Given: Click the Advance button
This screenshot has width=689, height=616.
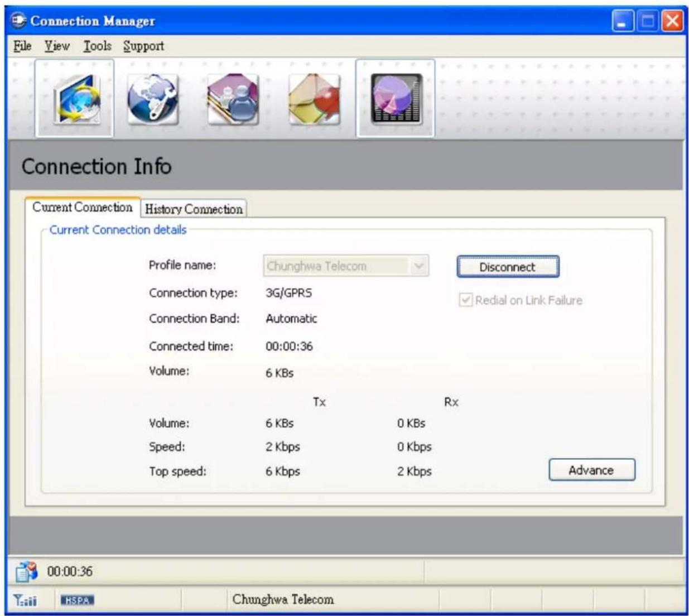Looking at the screenshot, I should [x=591, y=470].
